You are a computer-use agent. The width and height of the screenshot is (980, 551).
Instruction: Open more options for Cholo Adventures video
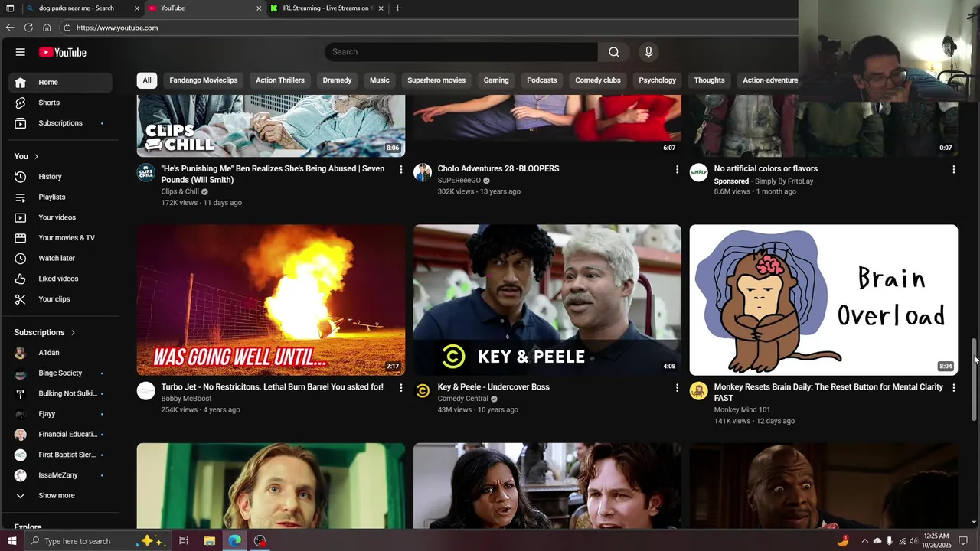tap(677, 169)
